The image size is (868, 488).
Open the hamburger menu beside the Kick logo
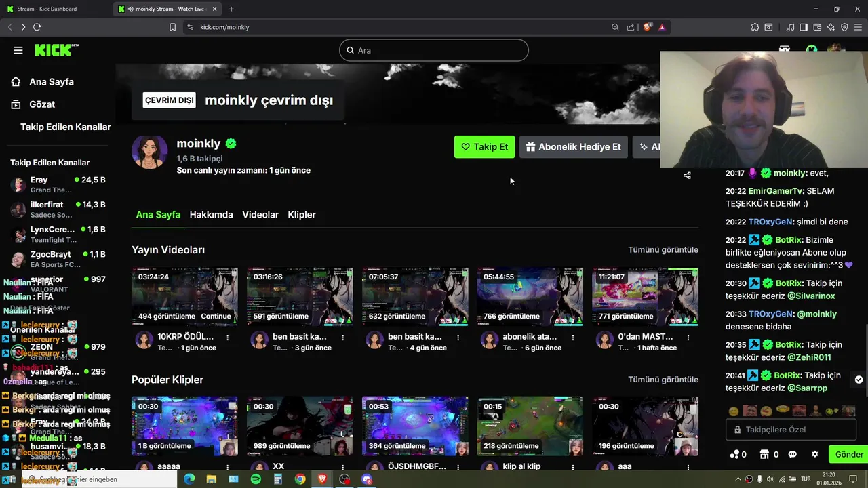coord(18,50)
